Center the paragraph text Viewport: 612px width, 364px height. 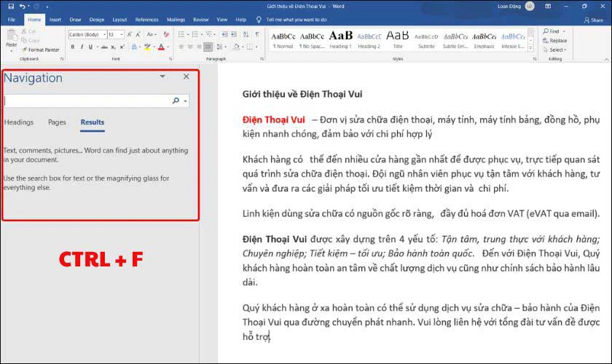click(x=190, y=47)
